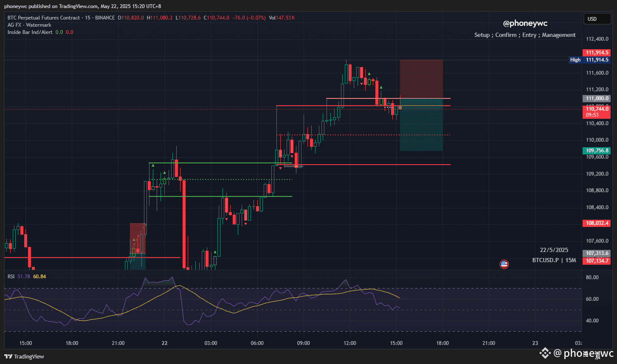The height and width of the screenshot is (364, 617).
Task: Click the 23 date label on time axis
Action: click(x=535, y=343)
